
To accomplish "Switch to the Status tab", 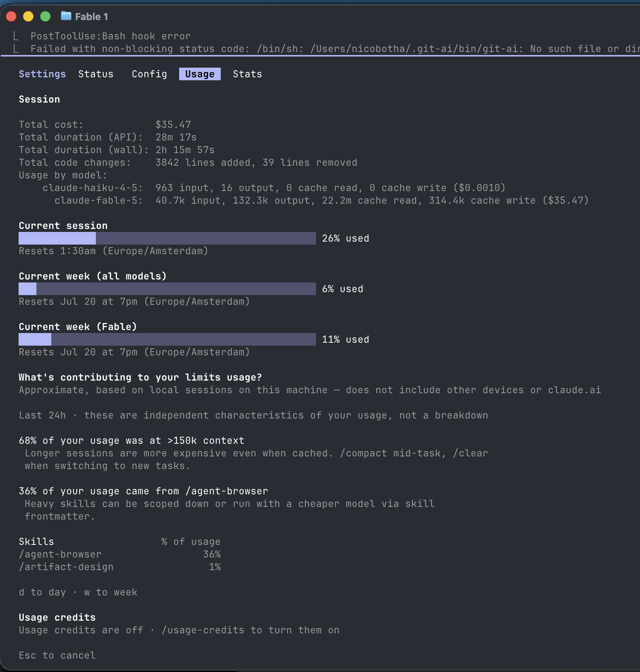I will click(96, 74).
